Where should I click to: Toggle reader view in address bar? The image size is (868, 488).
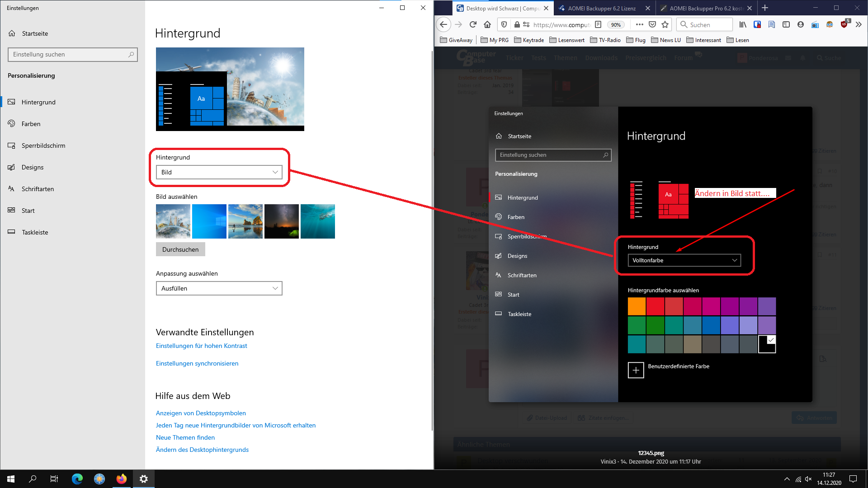(x=598, y=24)
